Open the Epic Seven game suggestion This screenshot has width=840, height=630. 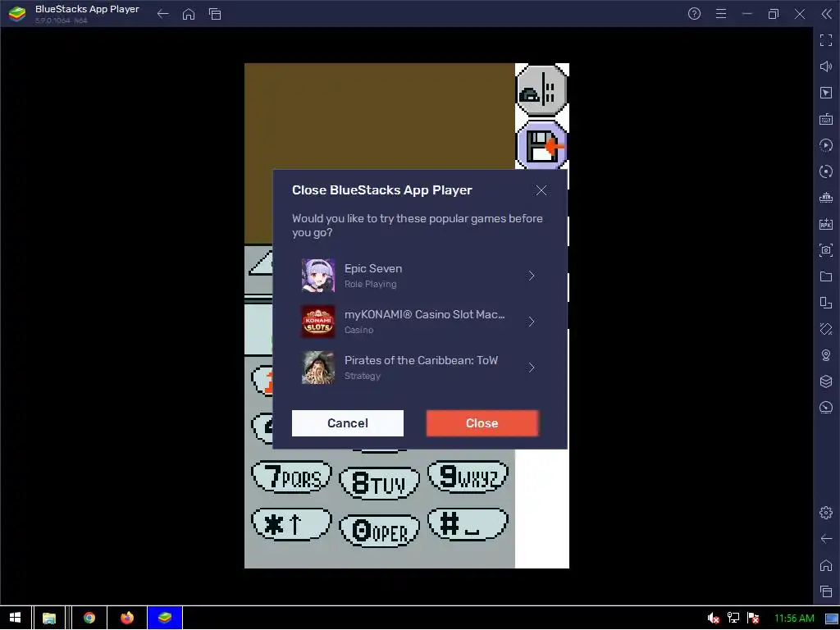(x=420, y=276)
